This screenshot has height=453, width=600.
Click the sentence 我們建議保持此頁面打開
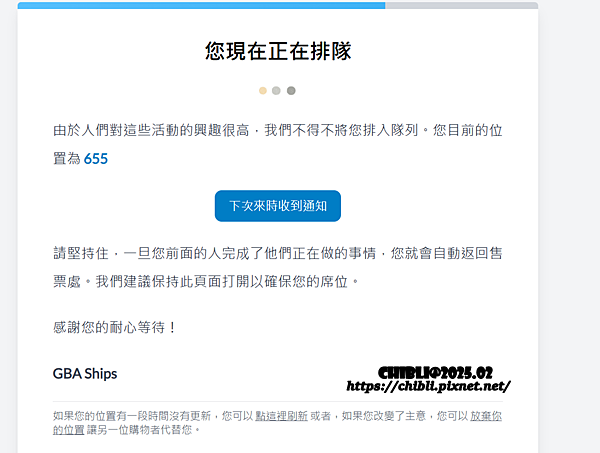pyautogui.click(x=227, y=282)
